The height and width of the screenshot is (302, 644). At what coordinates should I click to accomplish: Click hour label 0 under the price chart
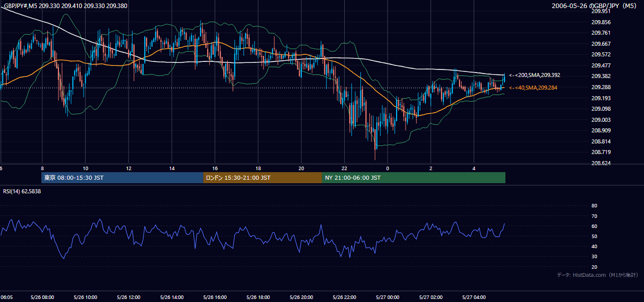pos(388,168)
